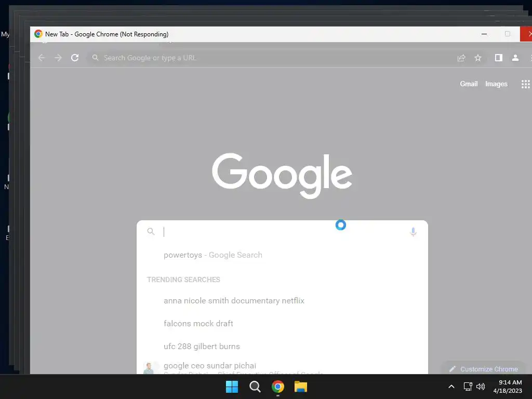Click the voice search microphone icon
Image resolution: width=532 pixels, height=399 pixels.
(413, 232)
